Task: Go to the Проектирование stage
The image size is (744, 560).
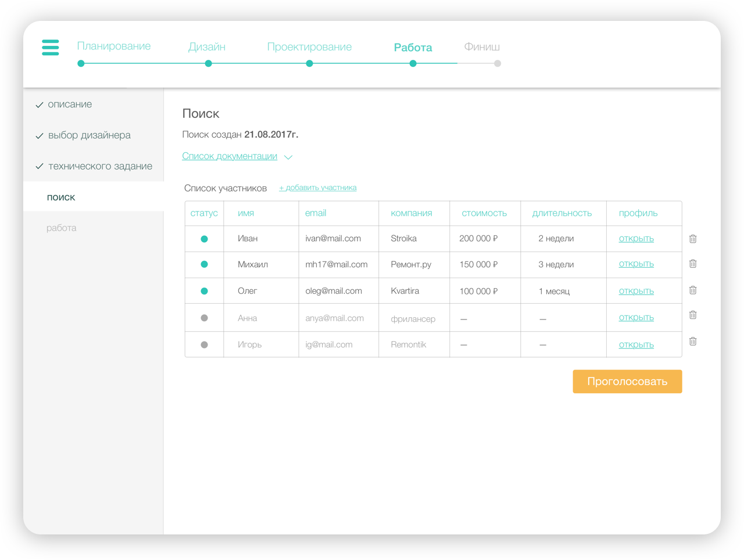Action: (x=309, y=47)
